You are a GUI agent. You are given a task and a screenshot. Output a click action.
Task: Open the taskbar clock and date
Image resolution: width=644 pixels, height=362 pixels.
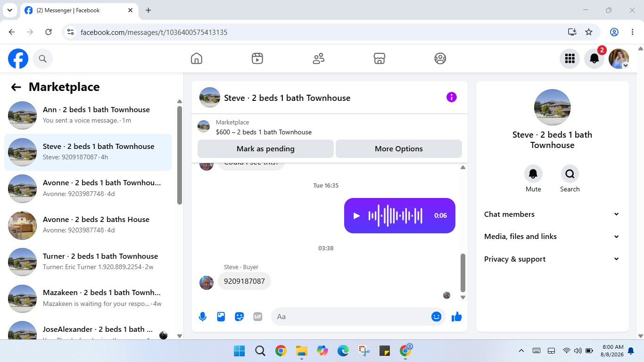tap(612, 351)
